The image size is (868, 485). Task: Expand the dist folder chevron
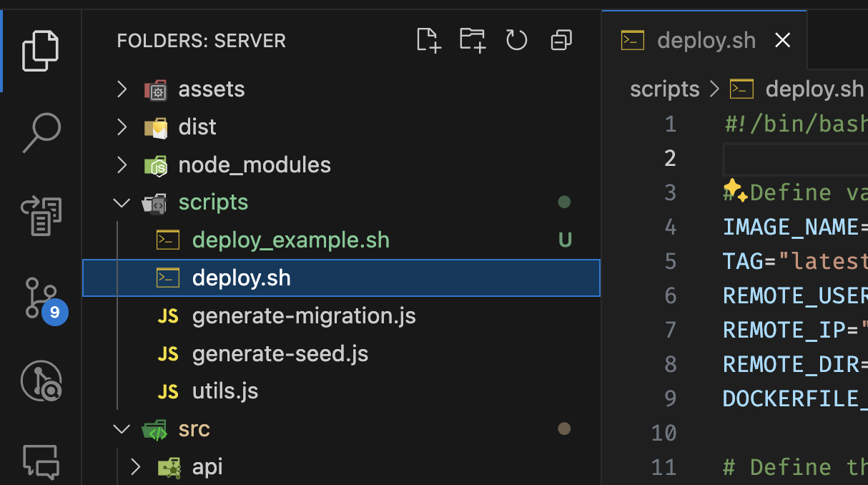[122, 127]
